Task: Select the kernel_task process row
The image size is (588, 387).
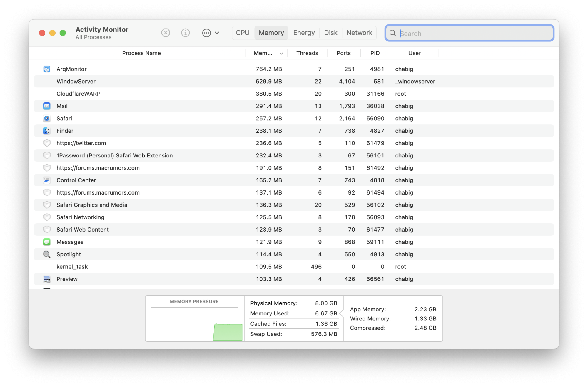Action: click(x=176, y=267)
